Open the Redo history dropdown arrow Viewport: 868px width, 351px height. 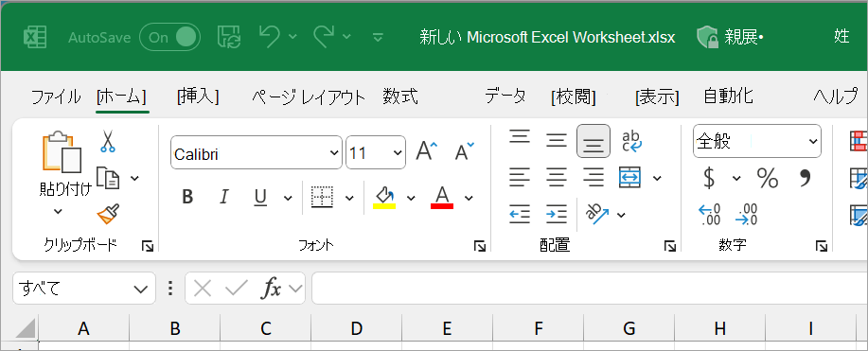point(346,37)
